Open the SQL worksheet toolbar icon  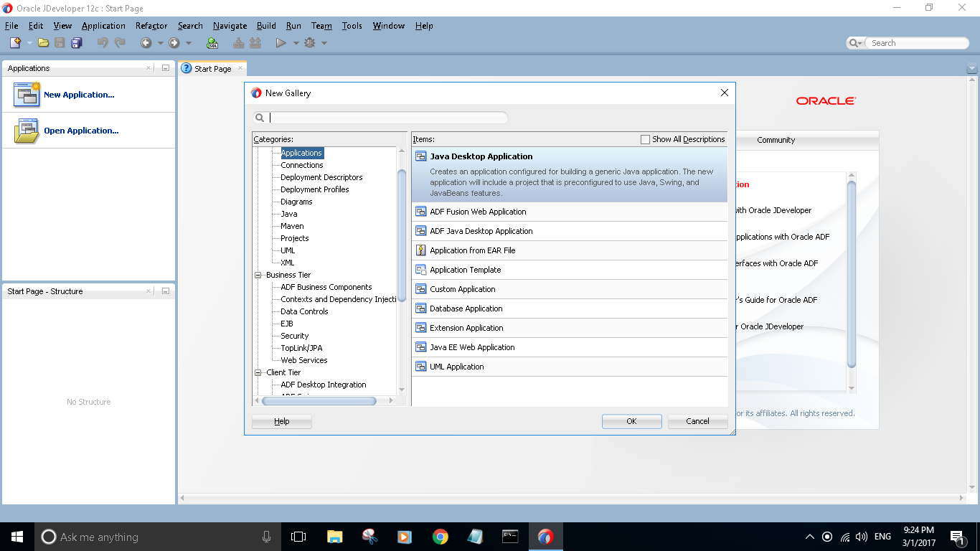pos(212,42)
